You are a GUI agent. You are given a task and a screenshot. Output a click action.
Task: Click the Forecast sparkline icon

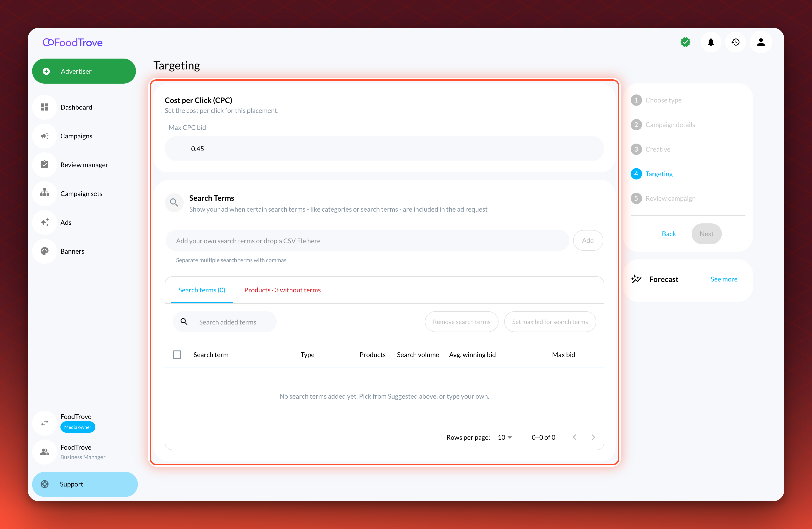[x=636, y=279]
